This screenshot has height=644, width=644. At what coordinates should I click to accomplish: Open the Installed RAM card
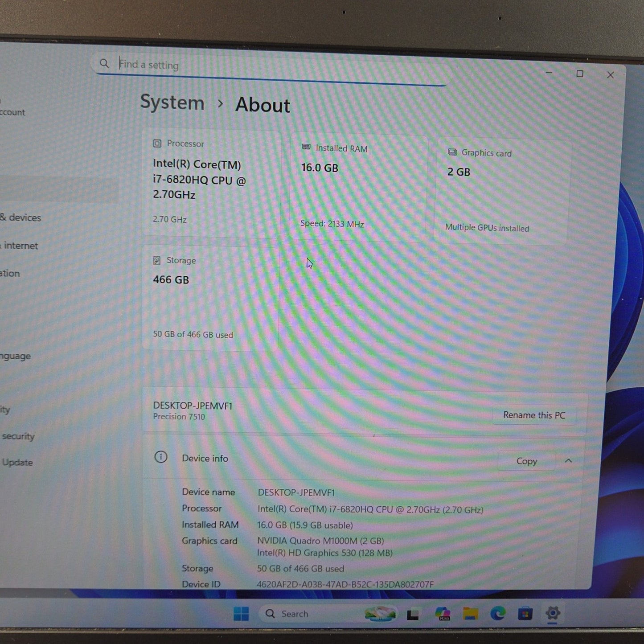[359, 187]
